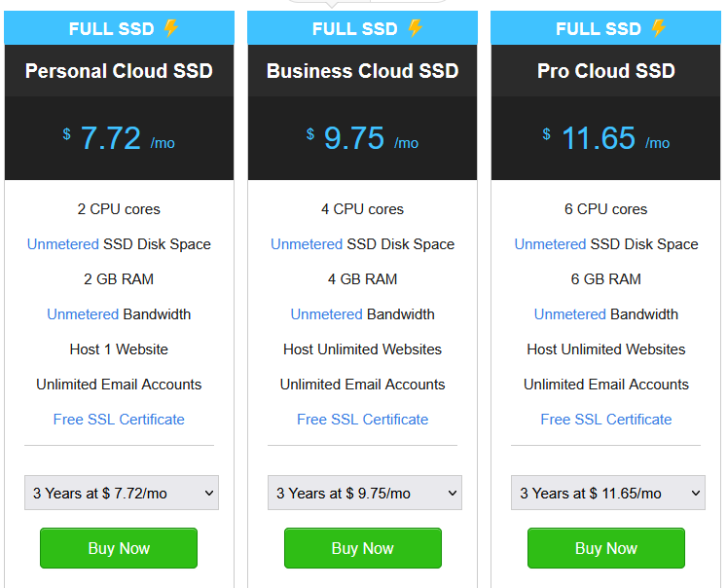Click Unmetered Bandwidth link in Business plan
The width and height of the screenshot is (727, 588).
pos(327,314)
